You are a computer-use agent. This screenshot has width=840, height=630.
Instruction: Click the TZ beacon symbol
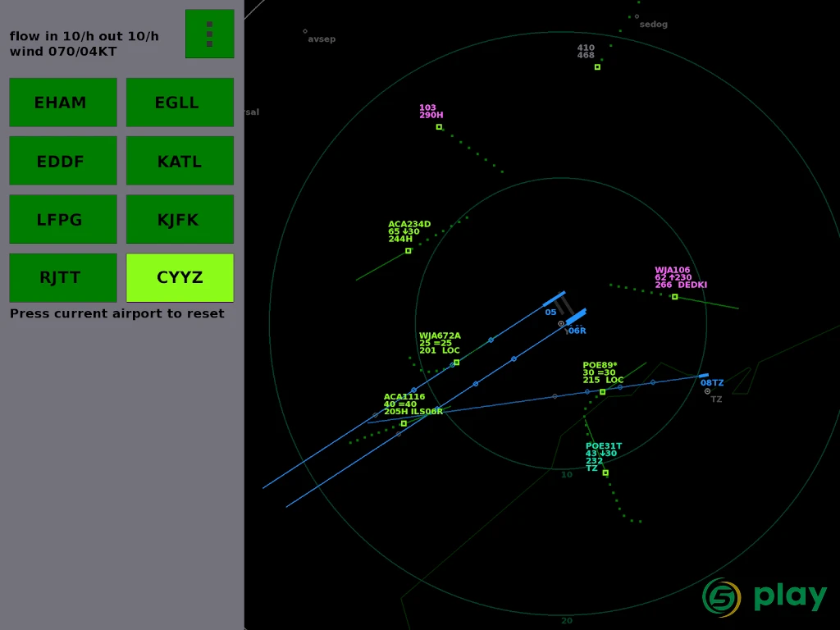[x=708, y=391]
